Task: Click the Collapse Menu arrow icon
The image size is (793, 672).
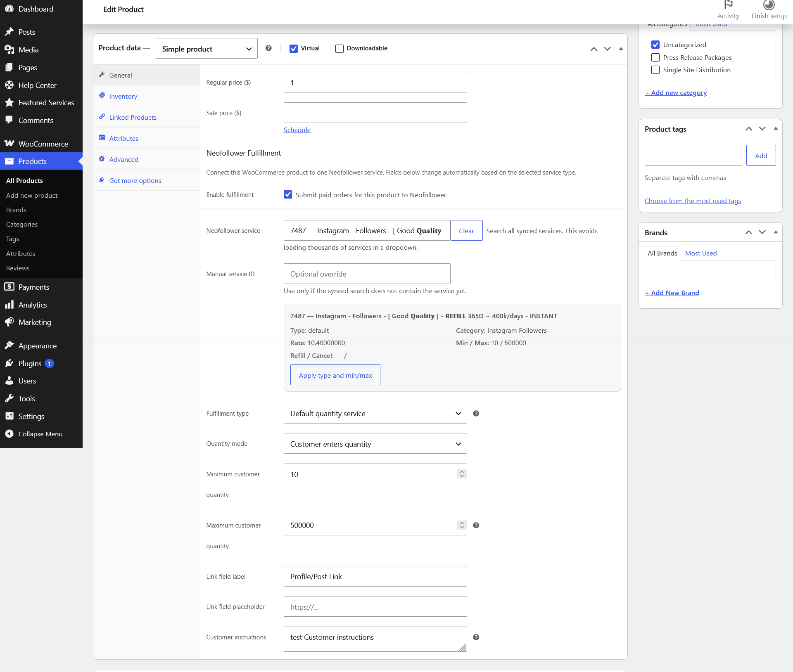Action: click(x=9, y=434)
